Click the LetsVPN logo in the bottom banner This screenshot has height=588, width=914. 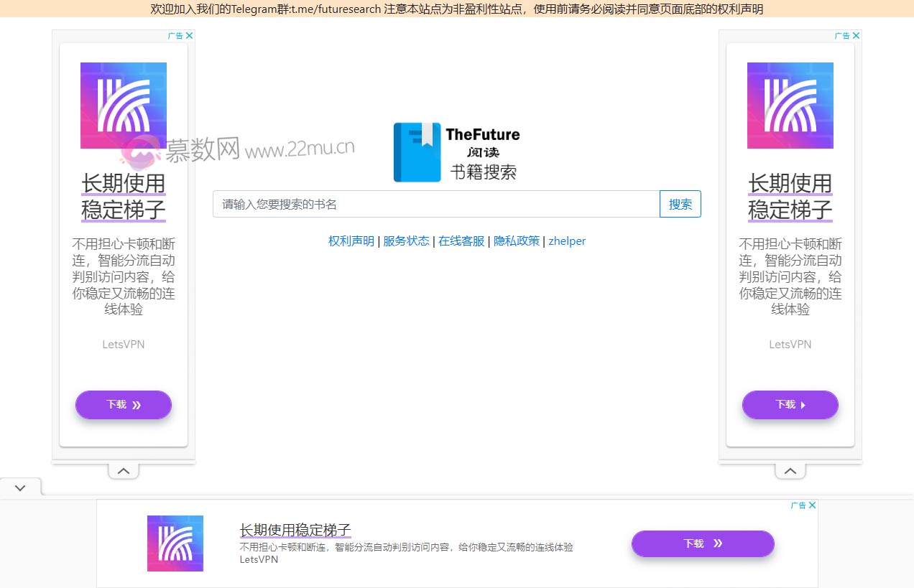click(175, 543)
